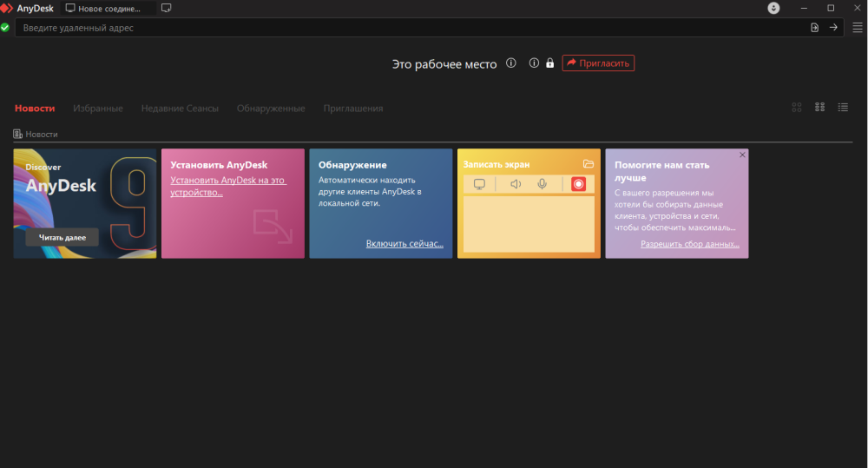Click the connect arrow icon in address bar
This screenshot has height=468, width=868.
point(833,28)
